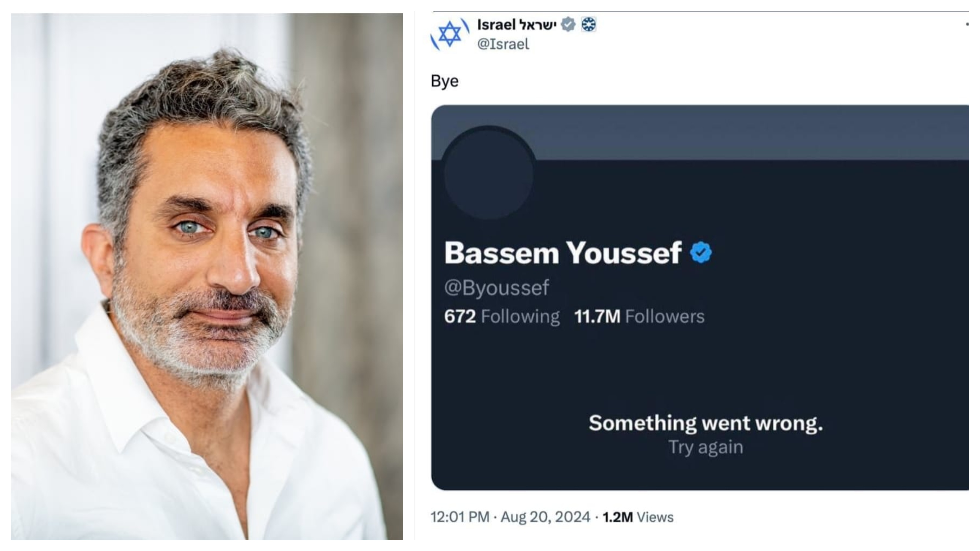Click the empty circular profile picture placeholder
The image size is (980, 551).
coord(488,173)
